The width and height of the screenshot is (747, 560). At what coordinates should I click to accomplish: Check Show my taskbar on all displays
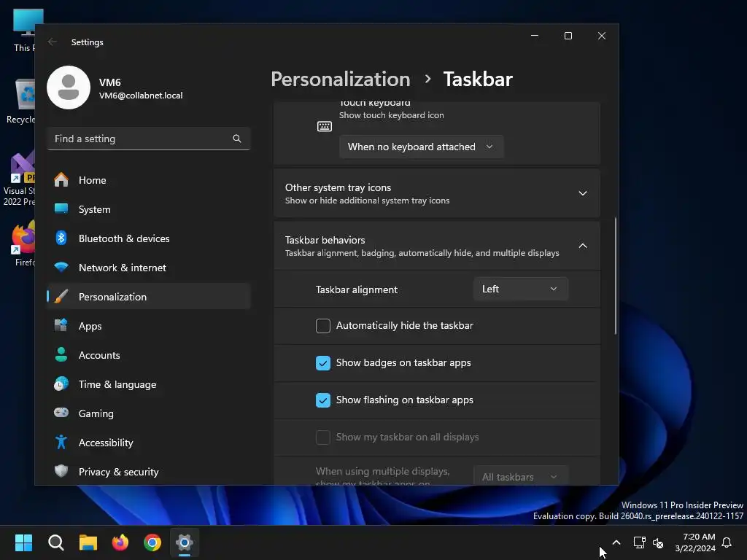point(323,437)
